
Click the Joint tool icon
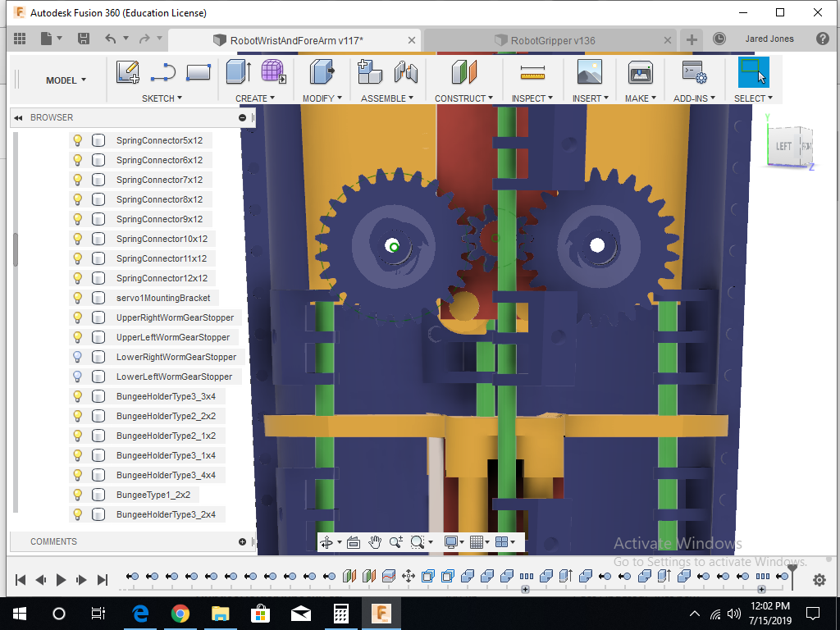pyautogui.click(x=405, y=72)
